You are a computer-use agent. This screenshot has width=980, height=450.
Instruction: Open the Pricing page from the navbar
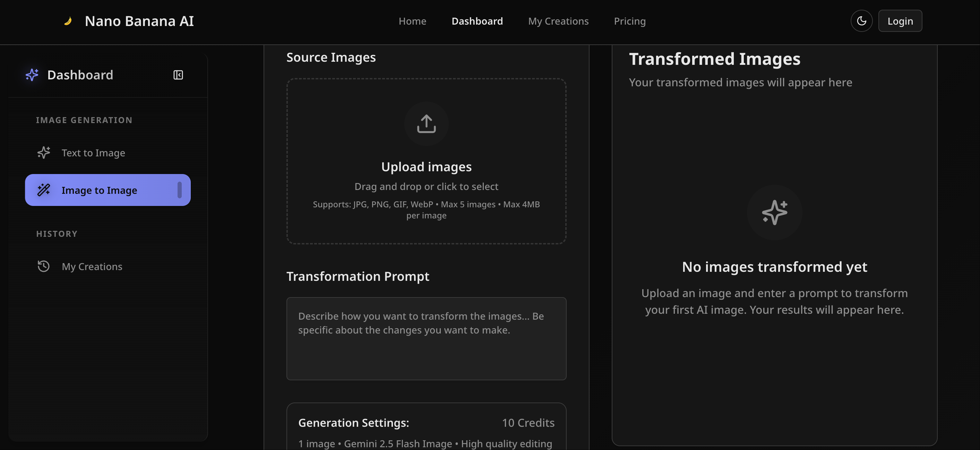(630, 21)
